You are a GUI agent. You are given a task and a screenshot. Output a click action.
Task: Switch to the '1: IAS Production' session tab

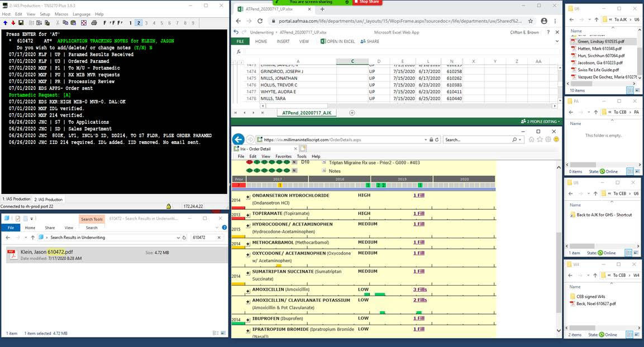16,199
